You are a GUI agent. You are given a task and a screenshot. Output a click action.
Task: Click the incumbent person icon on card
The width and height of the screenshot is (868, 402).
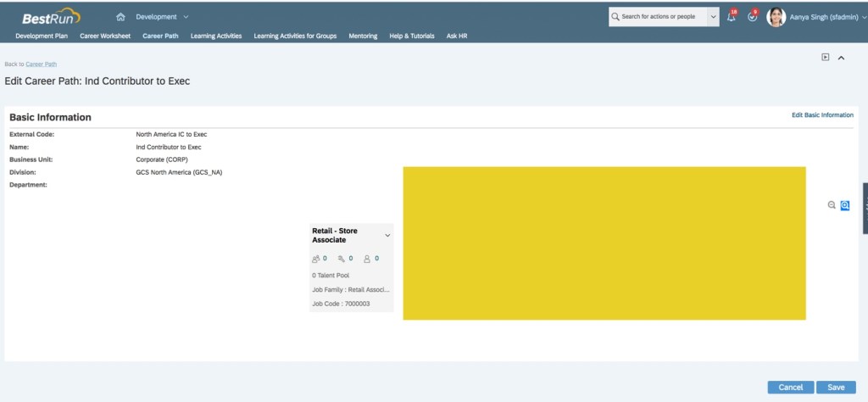point(367,259)
